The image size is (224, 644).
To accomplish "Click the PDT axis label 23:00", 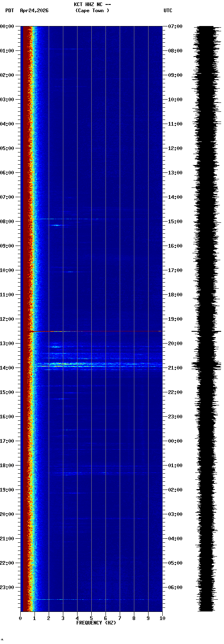I will 7,587.
